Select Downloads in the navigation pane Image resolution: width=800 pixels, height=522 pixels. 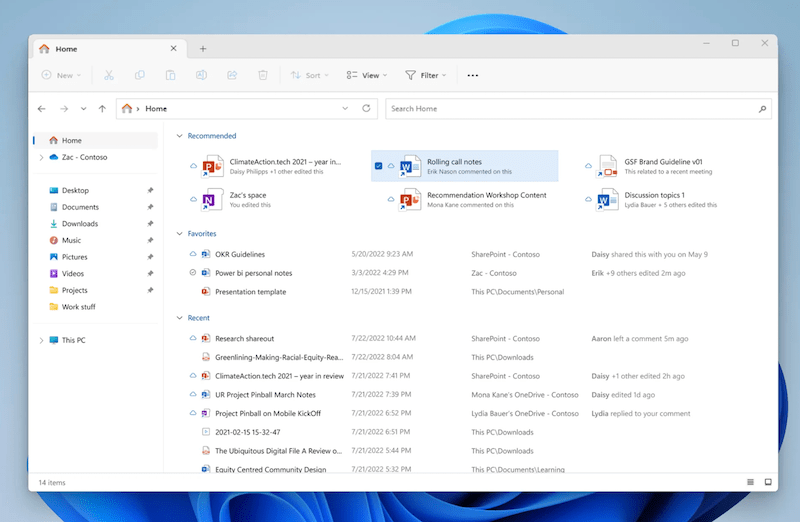pos(79,224)
